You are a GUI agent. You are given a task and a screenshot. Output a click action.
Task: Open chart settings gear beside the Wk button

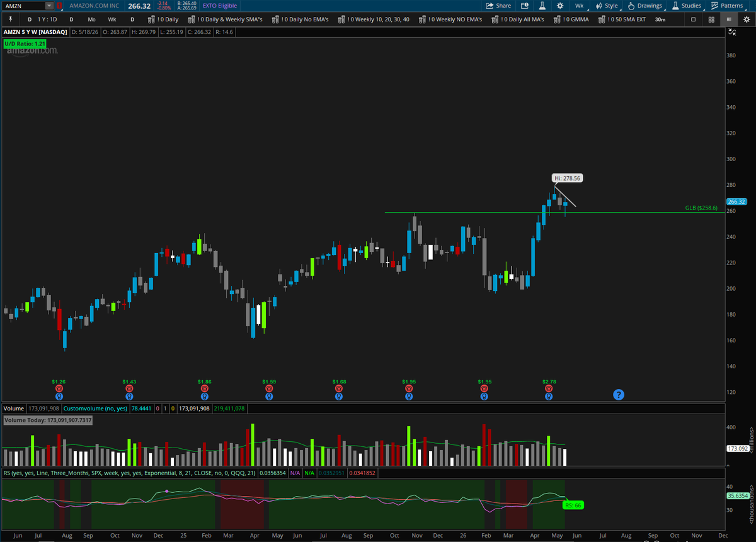560,6
